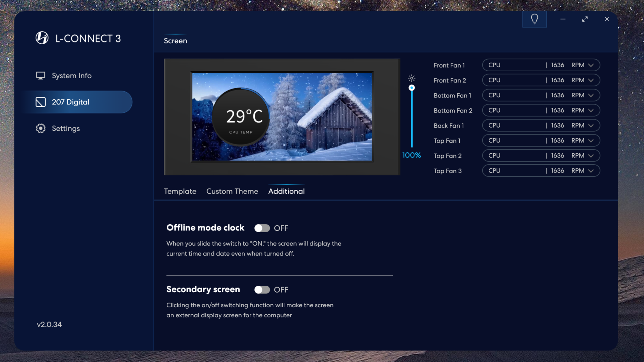Go to System Info page
The width and height of the screenshot is (644, 362).
[71, 76]
